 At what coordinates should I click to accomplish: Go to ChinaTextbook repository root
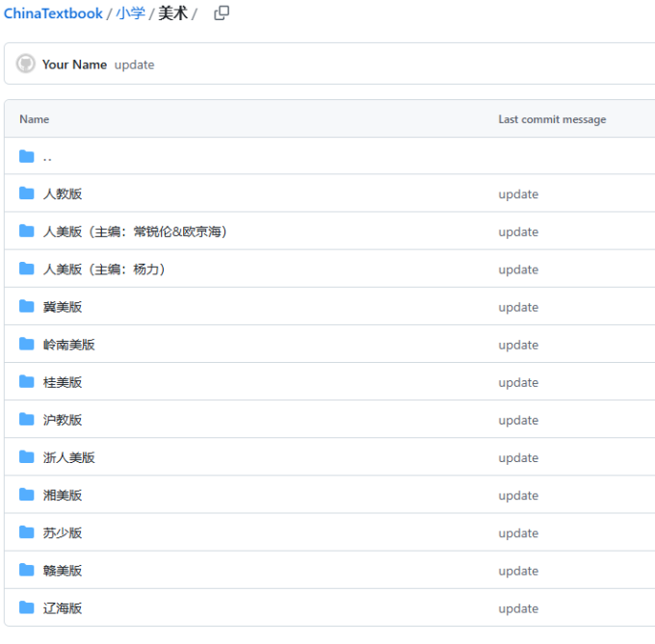click(x=53, y=13)
